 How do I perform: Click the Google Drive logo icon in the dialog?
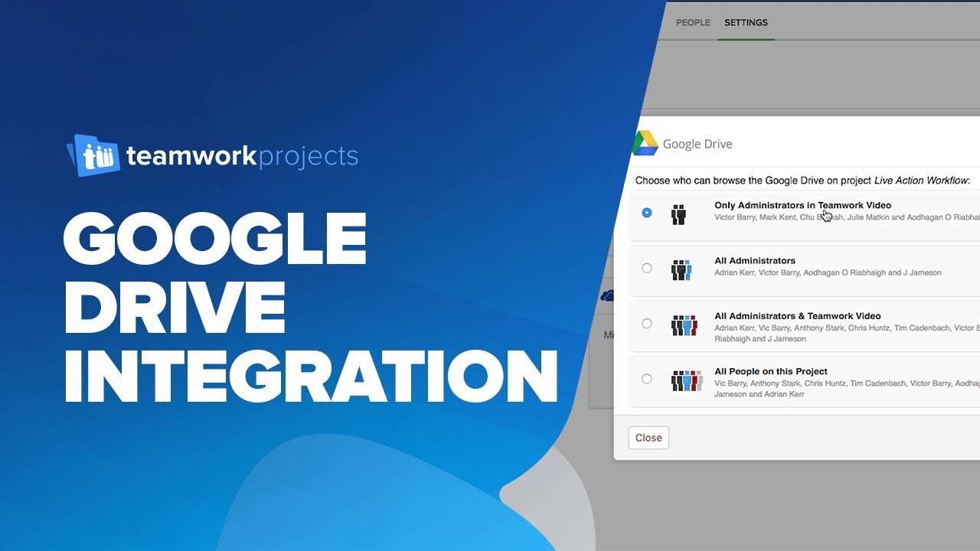pos(644,143)
